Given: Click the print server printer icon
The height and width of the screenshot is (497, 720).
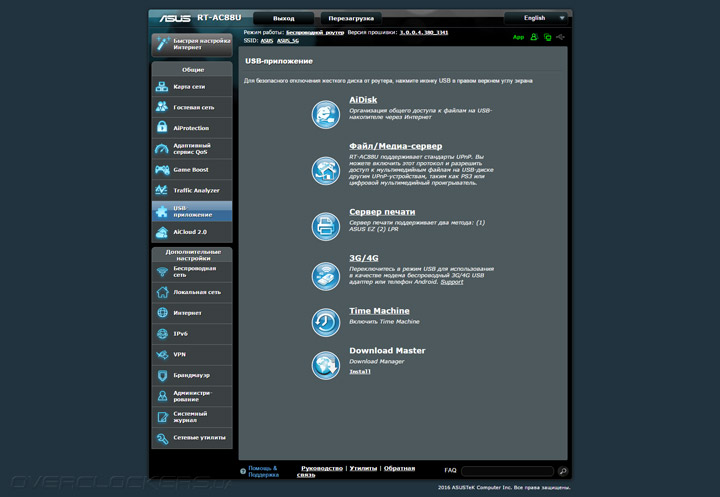Looking at the screenshot, I should (x=326, y=226).
